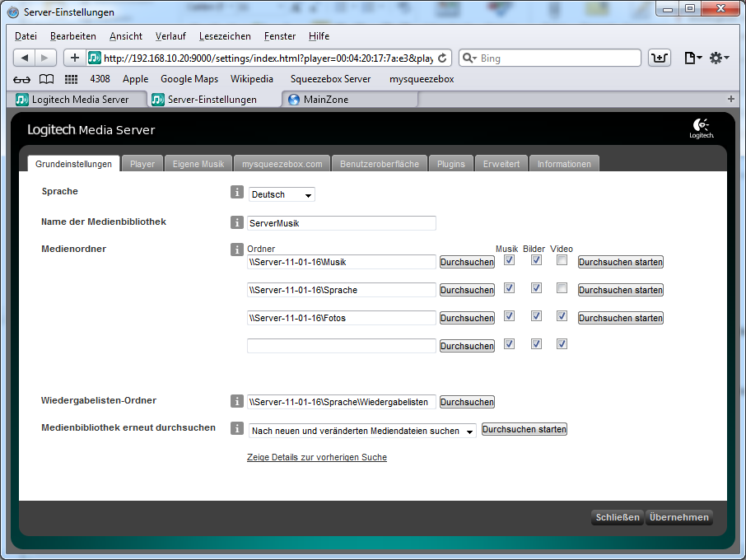This screenshot has height=560, width=746.
Task: Click the browser back arrow button
Action: pyautogui.click(x=25, y=58)
